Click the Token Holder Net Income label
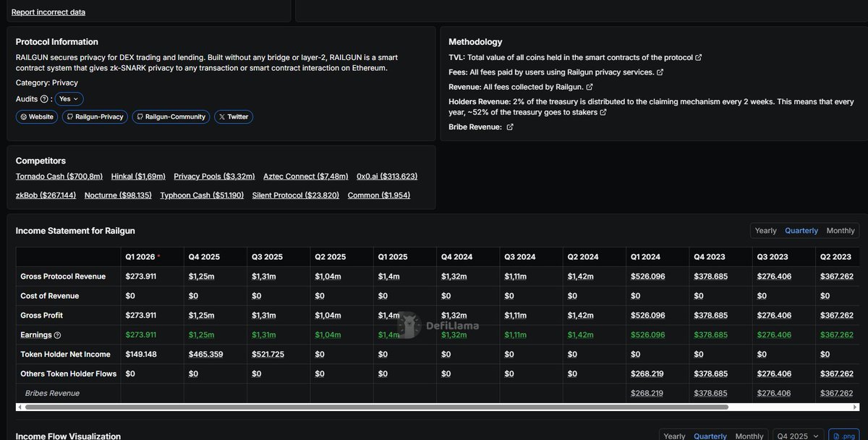Image resolution: width=868 pixels, height=440 pixels. click(x=66, y=355)
